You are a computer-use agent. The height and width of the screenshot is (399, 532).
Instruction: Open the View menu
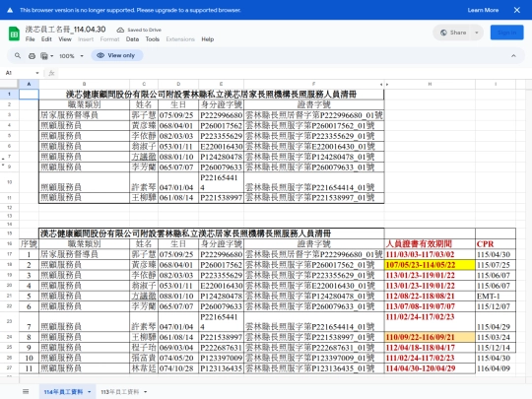[x=65, y=39]
